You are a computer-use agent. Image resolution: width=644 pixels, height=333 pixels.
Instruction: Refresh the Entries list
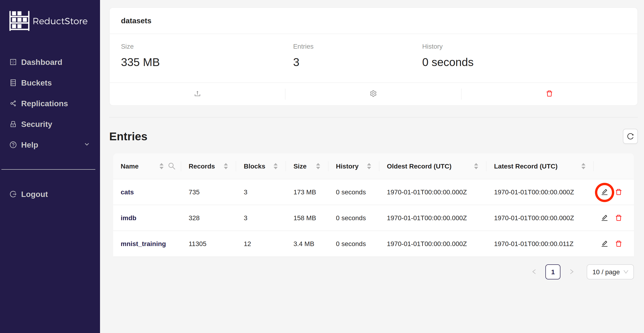630,136
